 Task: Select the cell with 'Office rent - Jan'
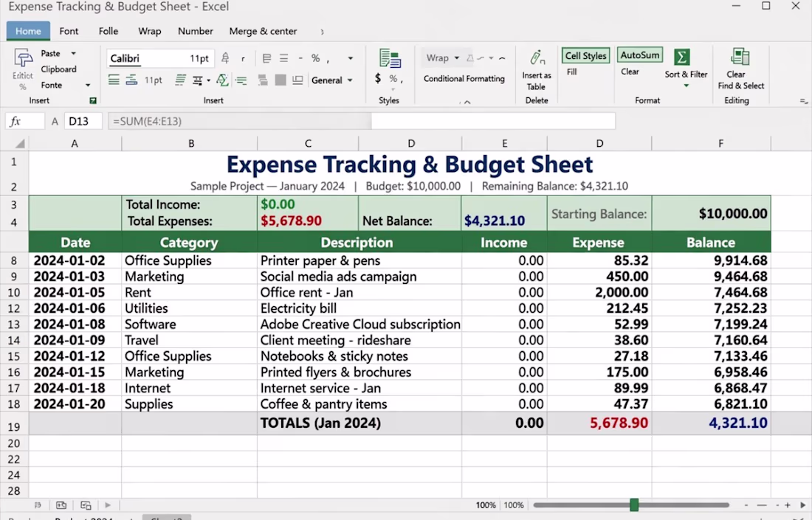coord(359,292)
